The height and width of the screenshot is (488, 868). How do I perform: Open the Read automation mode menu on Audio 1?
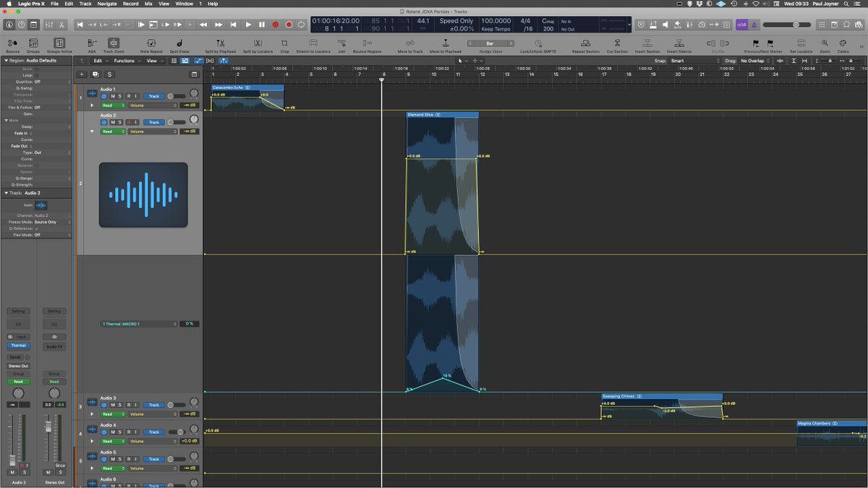pos(113,105)
